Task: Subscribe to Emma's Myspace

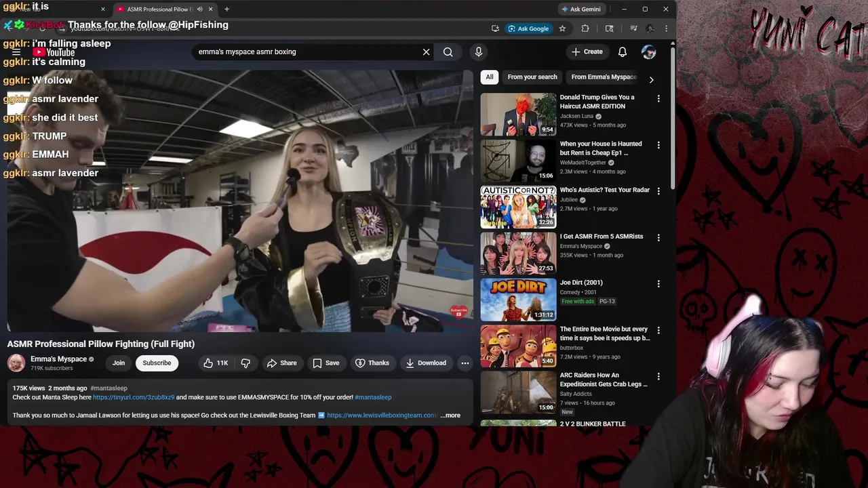Action: (157, 363)
